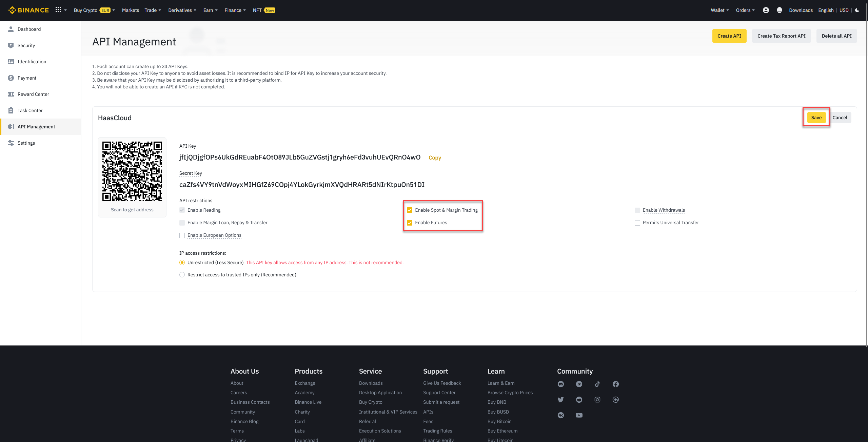Open the Telegram community icon
The height and width of the screenshot is (442, 868).
[579, 384]
